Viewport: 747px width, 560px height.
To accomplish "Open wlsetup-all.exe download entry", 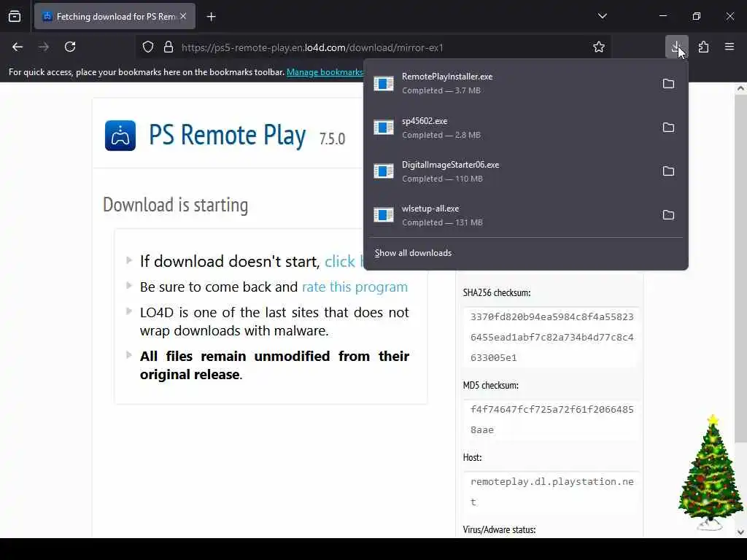I will point(511,215).
